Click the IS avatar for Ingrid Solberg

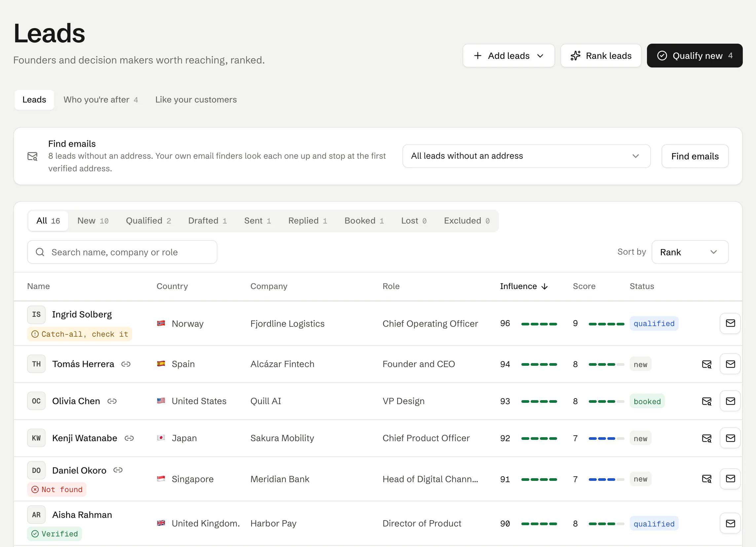pyautogui.click(x=36, y=315)
